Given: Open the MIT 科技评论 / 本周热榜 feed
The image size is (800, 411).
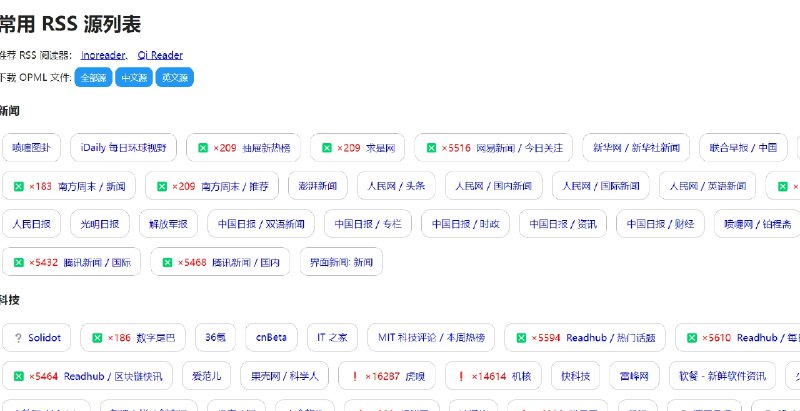Looking at the screenshot, I should tap(431, 338).
